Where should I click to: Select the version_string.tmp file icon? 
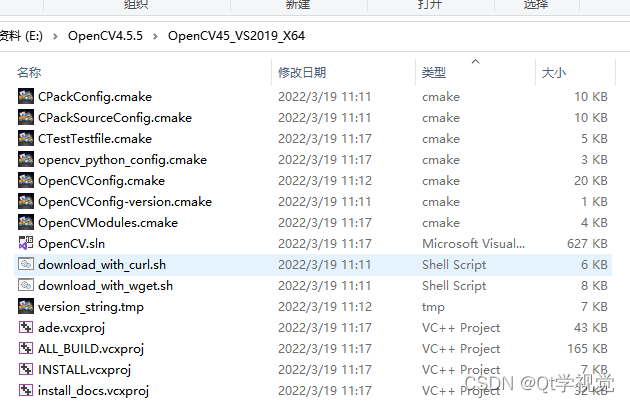point(26,307)
